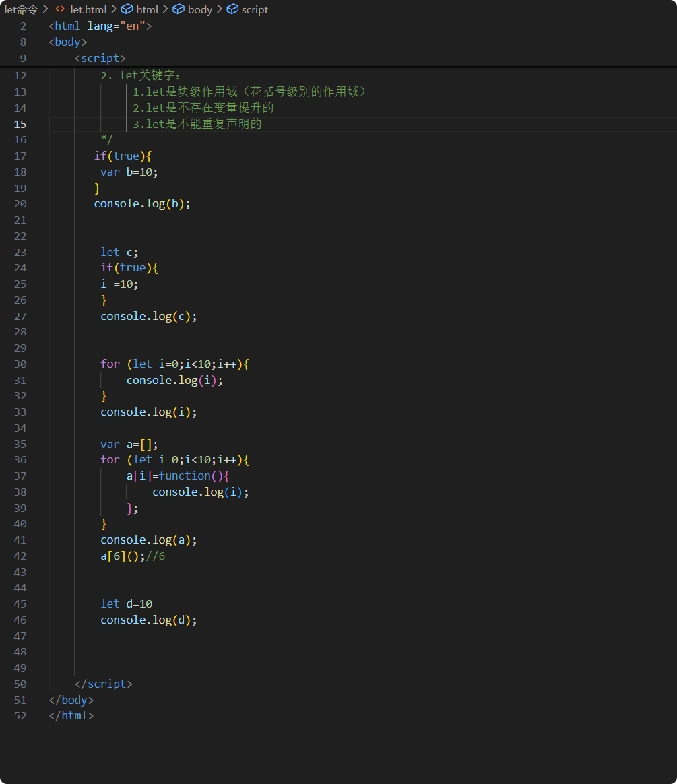Expand chevron between html and body breadcrumbs
677x784 pixels.
tap(165, 9)
